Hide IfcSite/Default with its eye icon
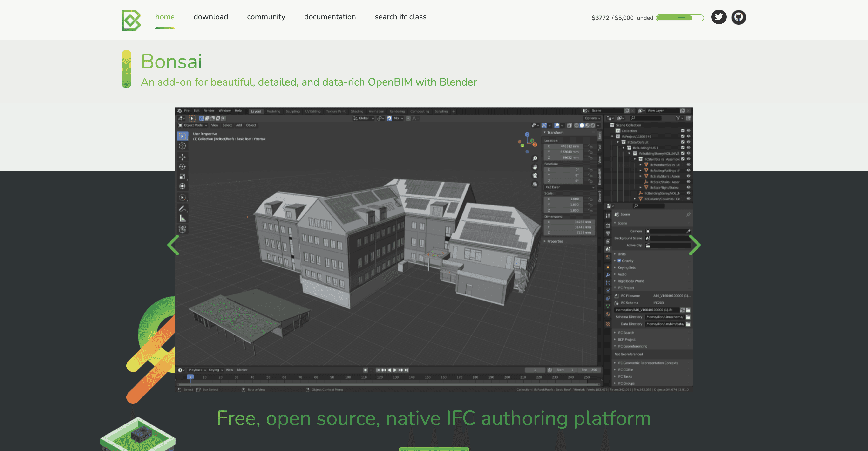Screen dimensions: 868x451 tap(688, 142)
